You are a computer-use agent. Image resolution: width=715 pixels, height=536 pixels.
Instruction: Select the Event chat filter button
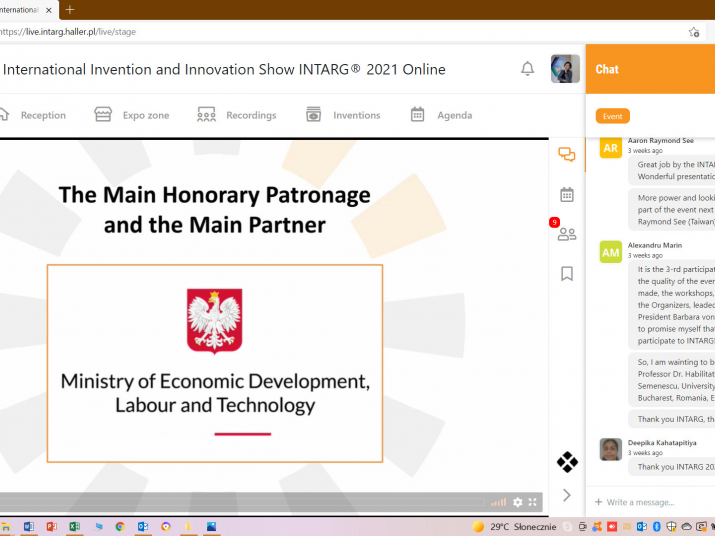pos(612,116)
